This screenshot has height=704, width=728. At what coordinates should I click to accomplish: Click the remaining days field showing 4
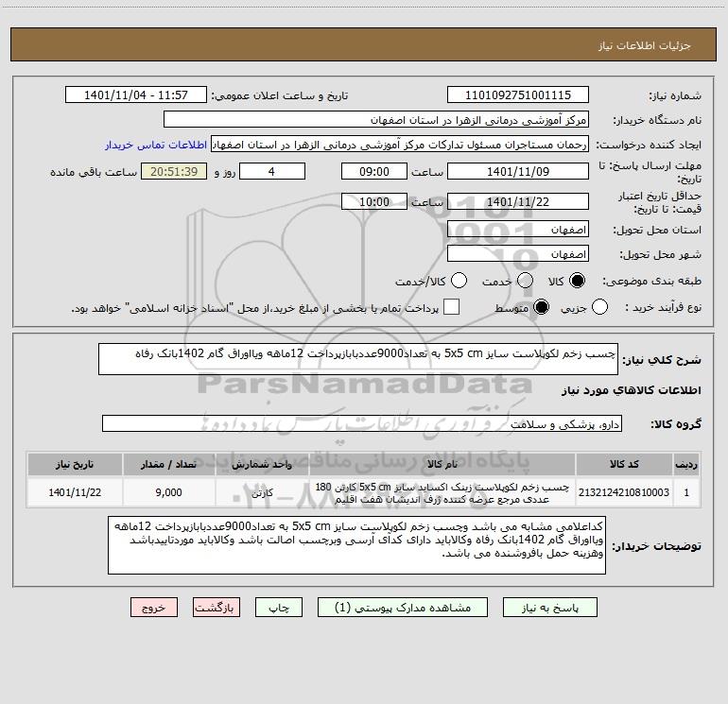pyautogui.click(x=272, y=171)
